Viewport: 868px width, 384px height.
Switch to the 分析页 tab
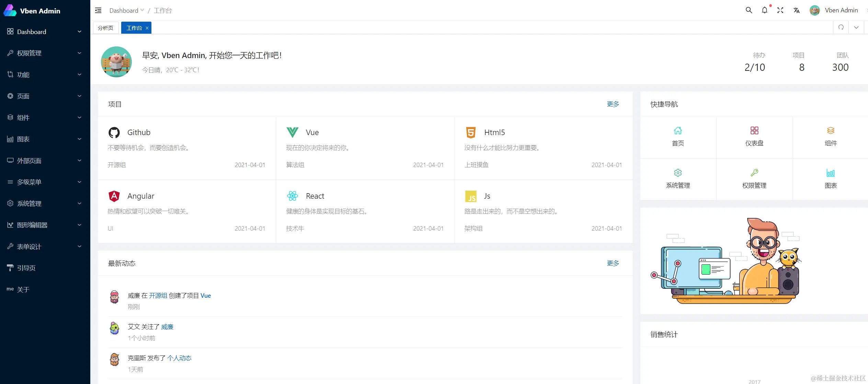coord(105,28)
